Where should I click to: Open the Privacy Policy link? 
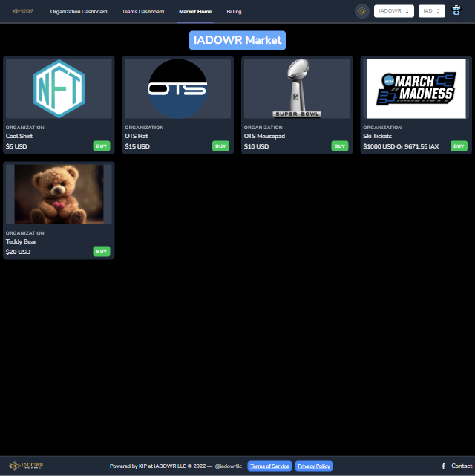[x=314, y=466]
